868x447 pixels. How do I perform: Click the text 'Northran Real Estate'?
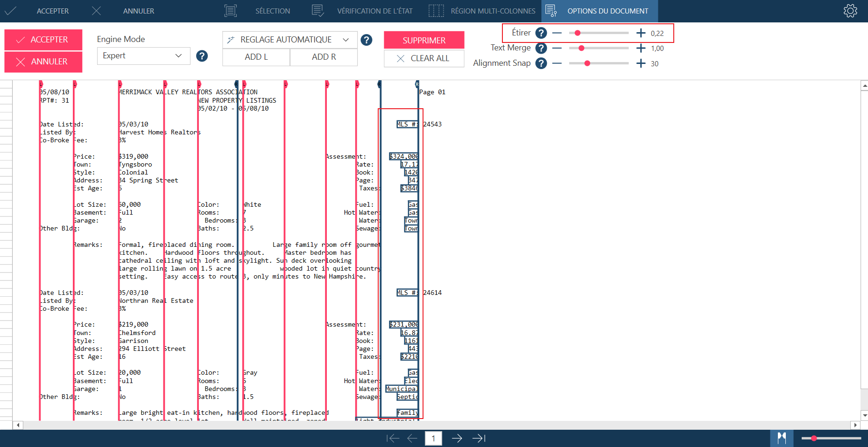(156, 300)
